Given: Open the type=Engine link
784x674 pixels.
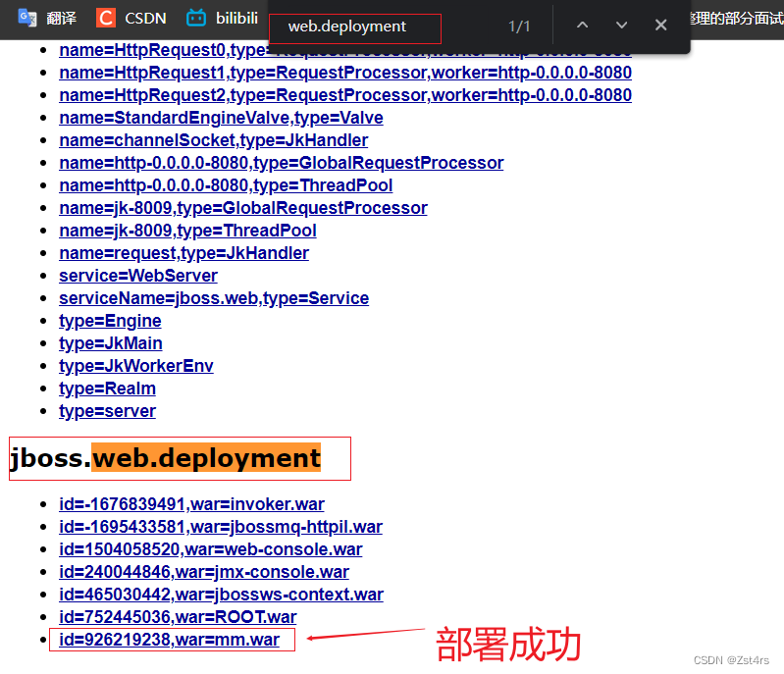Looking at the screenshot, I should [110, 321].
